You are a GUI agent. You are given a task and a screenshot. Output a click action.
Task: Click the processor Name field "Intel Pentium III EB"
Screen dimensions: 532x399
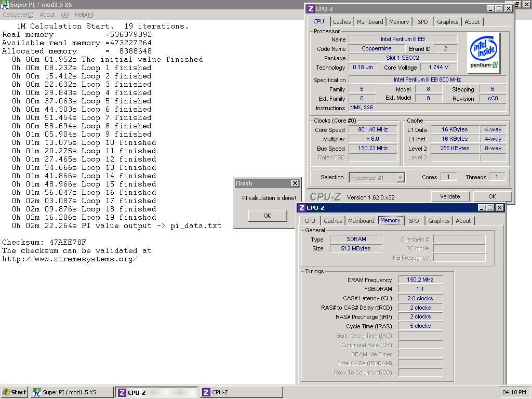[x=403, y=39]
